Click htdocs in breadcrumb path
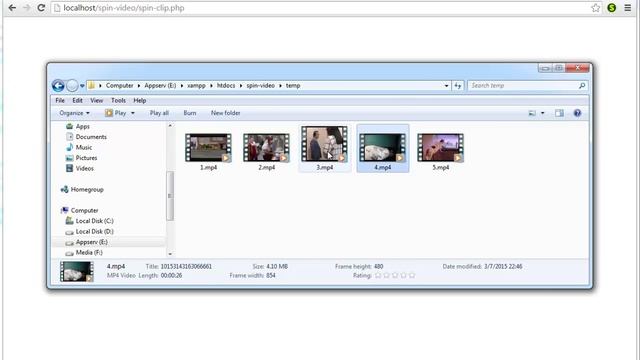 tap(226, 86)
